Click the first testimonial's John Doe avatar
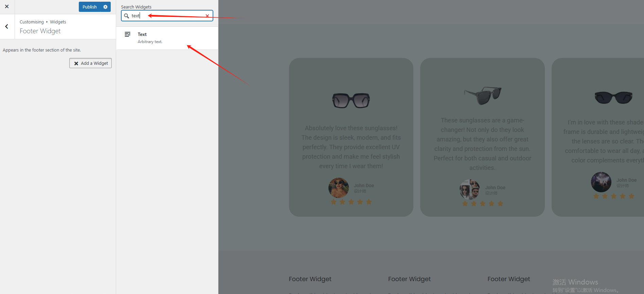Screen dimensions: 644x294 click(x=338, y=188)
